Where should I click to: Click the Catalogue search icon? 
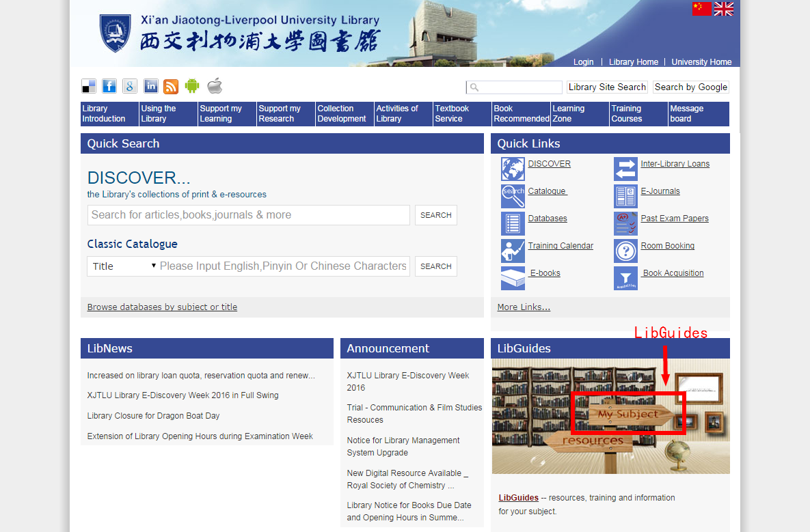click(513, 196)
